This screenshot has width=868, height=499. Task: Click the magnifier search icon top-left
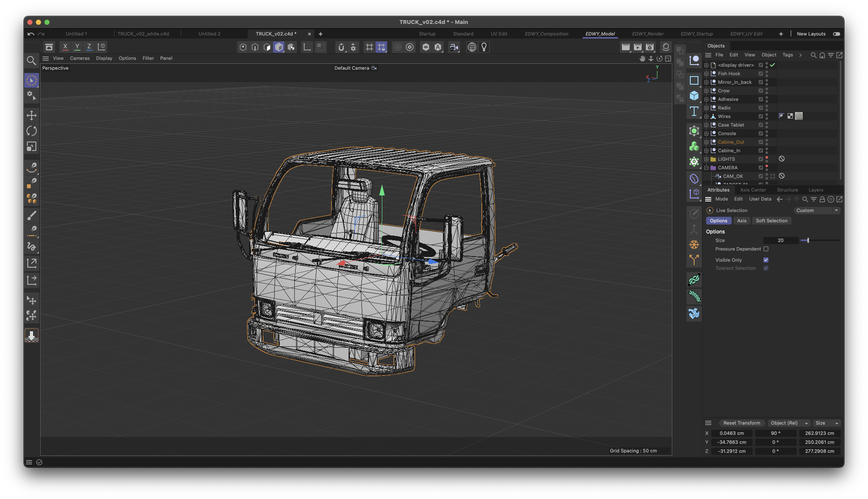(x=31, y=61)
